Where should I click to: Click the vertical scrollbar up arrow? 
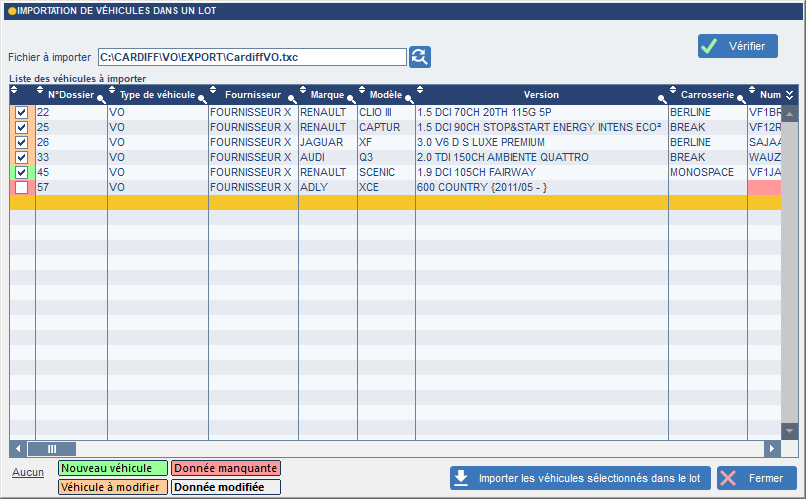tap(790, 113)
